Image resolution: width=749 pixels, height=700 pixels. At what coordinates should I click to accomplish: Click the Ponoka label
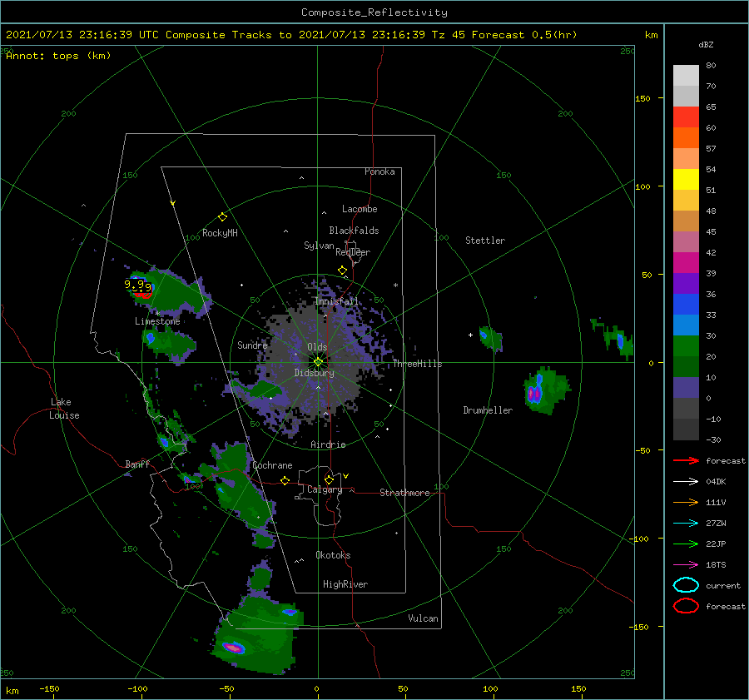[x=379, y=171]
